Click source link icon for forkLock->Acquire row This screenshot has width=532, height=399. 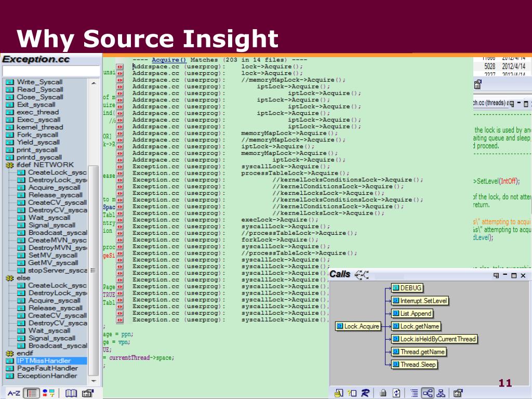pyautogui.click(x=120, y=240)
